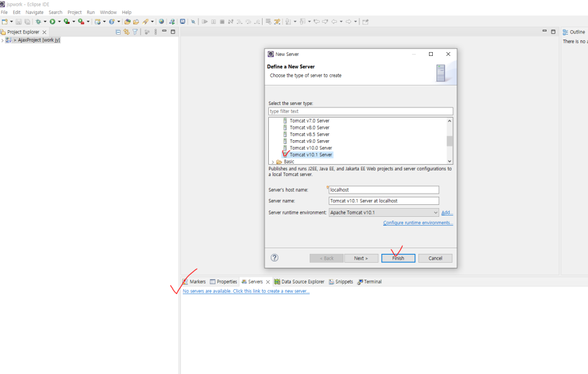The height and width of the screenshot is (374, 588).
Task: Click the New wizard toolbar icon
Action: tap(4, 22)
